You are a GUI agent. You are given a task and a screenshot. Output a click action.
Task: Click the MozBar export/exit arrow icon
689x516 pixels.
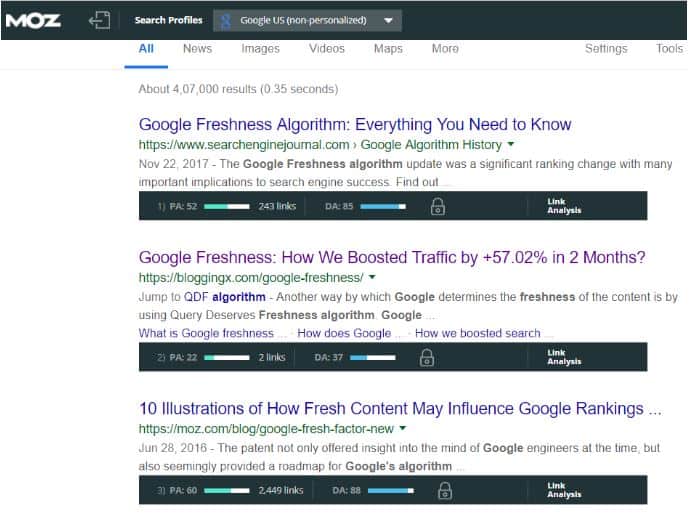click(99, 20)
